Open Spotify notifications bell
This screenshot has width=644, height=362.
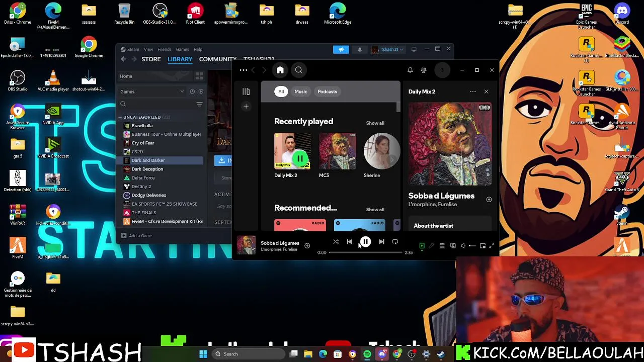tap(410, 70)
